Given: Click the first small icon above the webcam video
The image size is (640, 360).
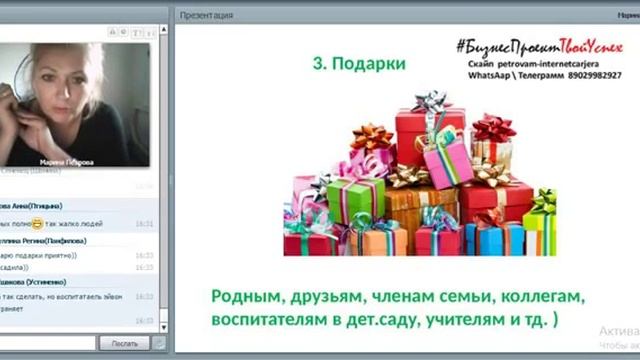Looking at the screenshot, I should coord(113,32).
